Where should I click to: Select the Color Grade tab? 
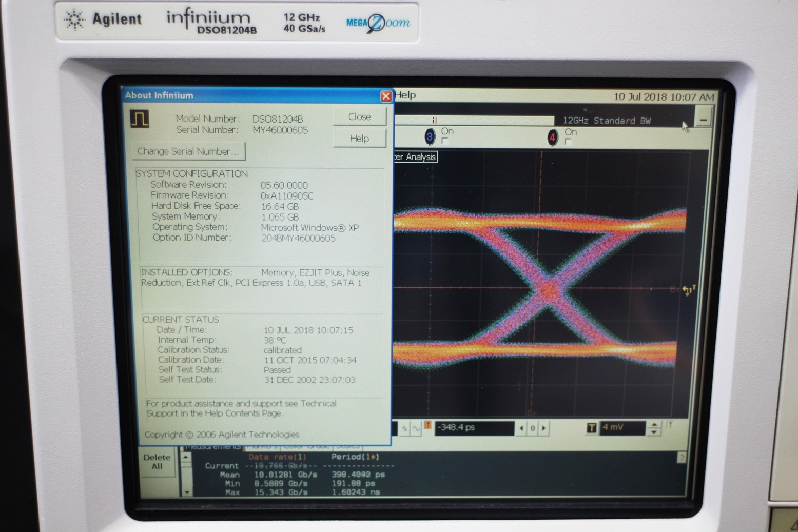point(306,447)
